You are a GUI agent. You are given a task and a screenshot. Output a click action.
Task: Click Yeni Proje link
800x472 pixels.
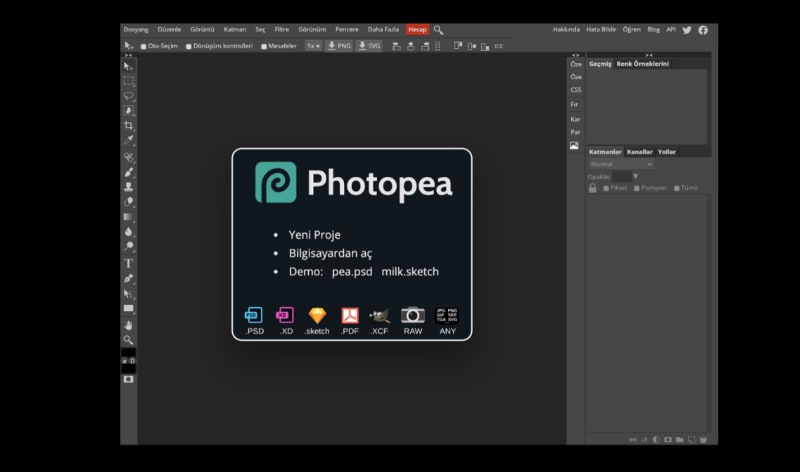point(314,235)
